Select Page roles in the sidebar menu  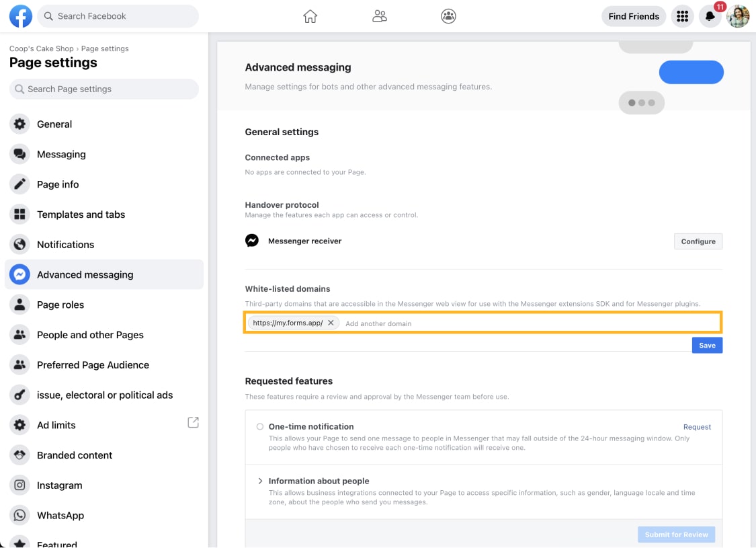coord(19,305)
